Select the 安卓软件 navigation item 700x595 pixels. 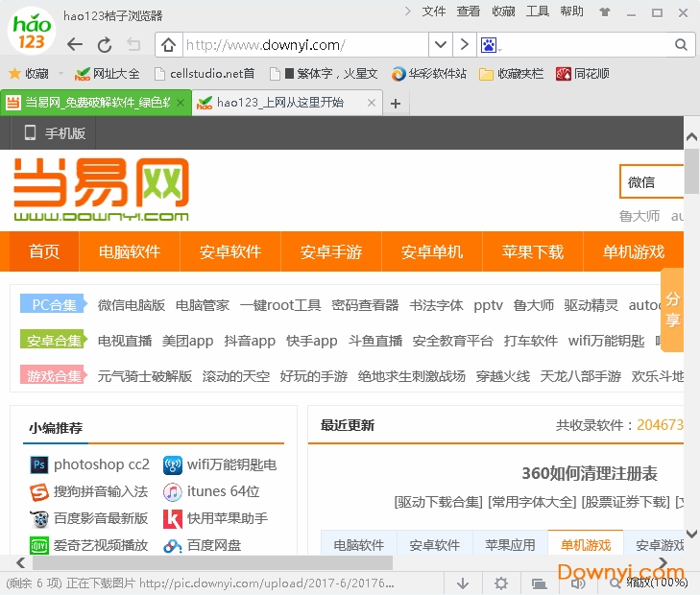230,251
